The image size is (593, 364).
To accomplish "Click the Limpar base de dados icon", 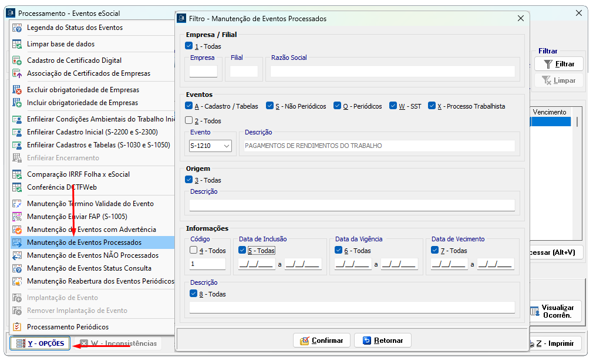I will click(x=17, y=44).
